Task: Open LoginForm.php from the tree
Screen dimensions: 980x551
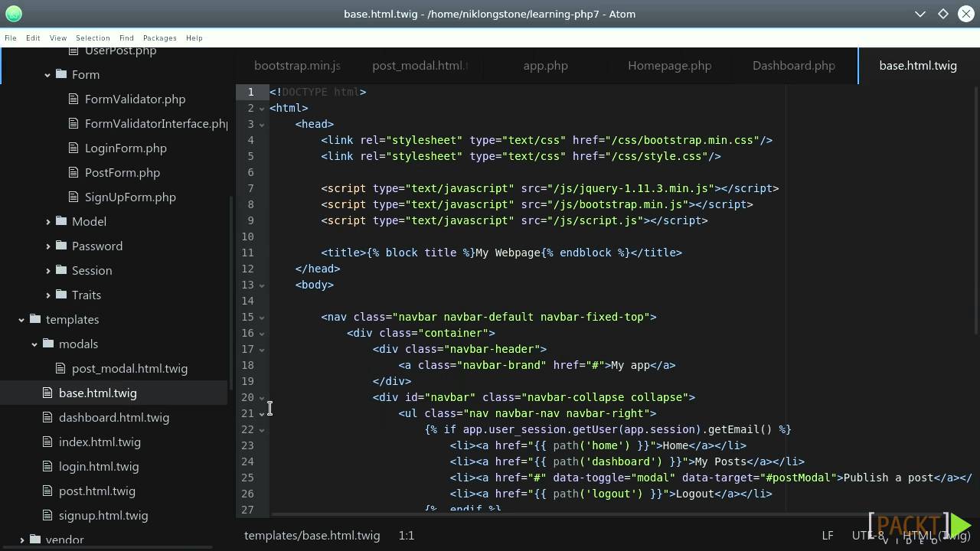Action: coord(126,148)
